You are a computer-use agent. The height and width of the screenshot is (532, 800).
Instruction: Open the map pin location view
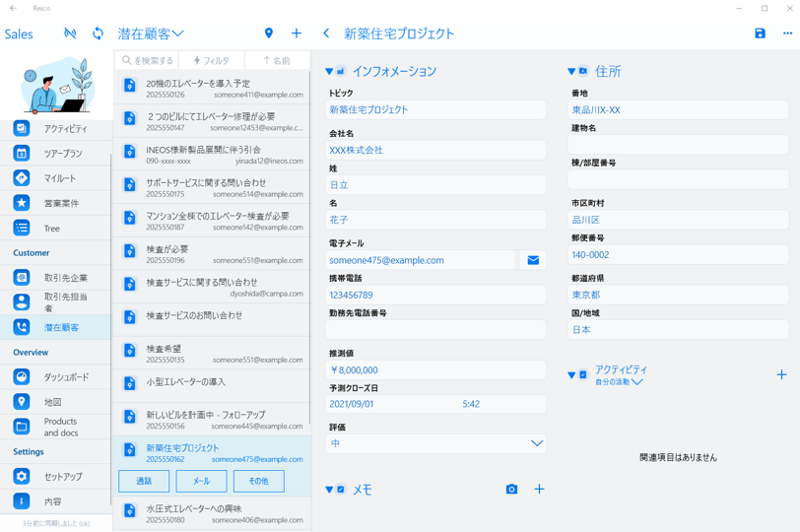pos(269,33)
